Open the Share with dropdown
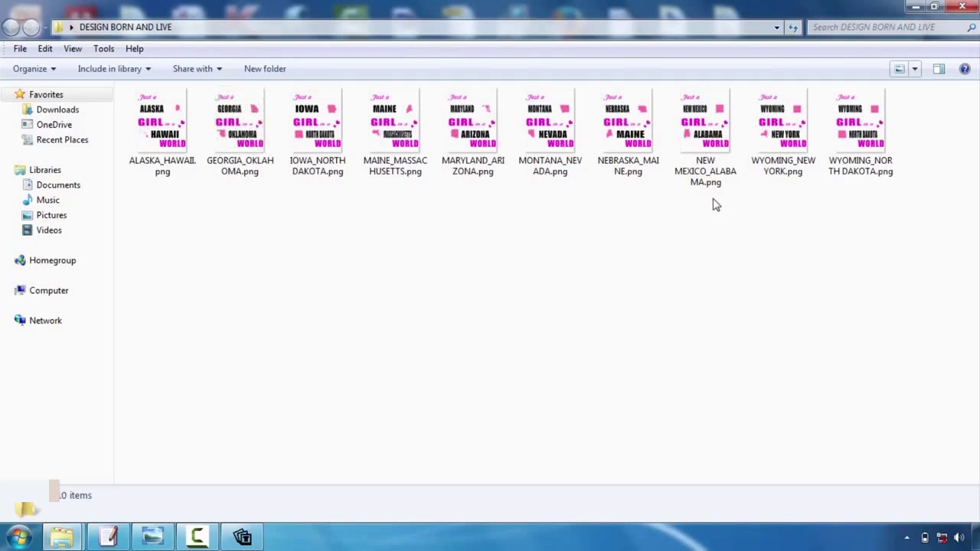980x551 pixels. pos(198,69)
